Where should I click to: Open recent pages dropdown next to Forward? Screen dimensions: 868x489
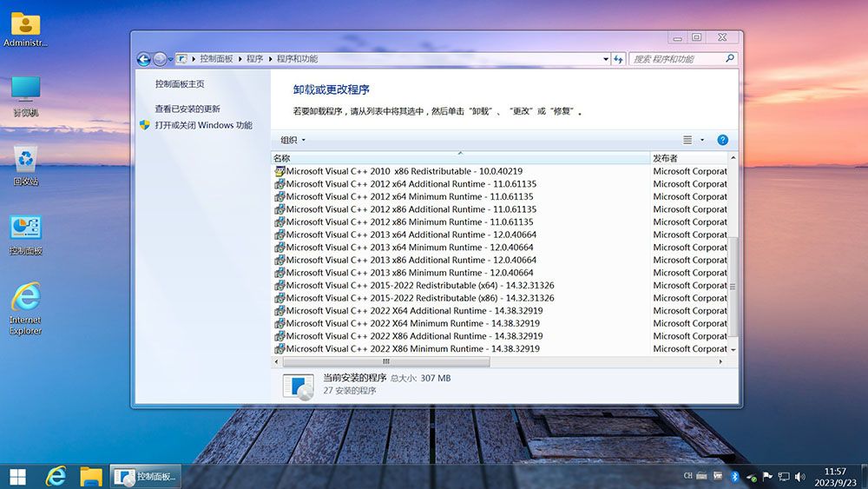[170, 59]
